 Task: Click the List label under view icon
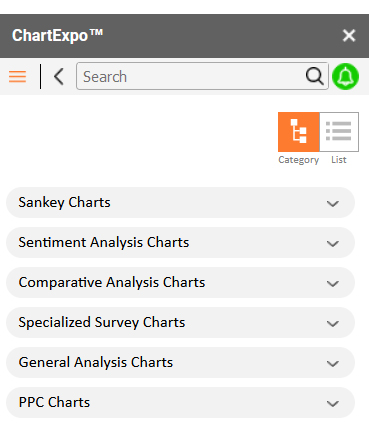coord(339,160)
